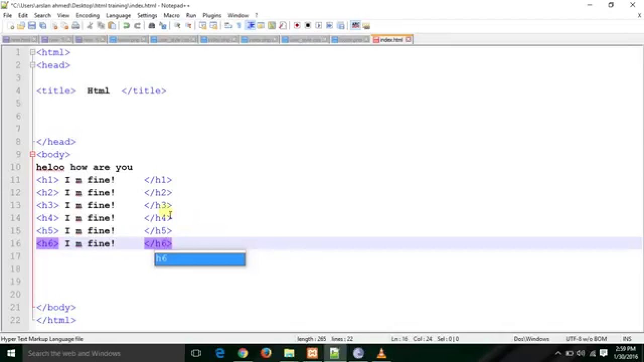The height and width of the screenshot is (362, 644).
Task: Paste clipboard using the toolbar icon
Action: tap(112, 26)
